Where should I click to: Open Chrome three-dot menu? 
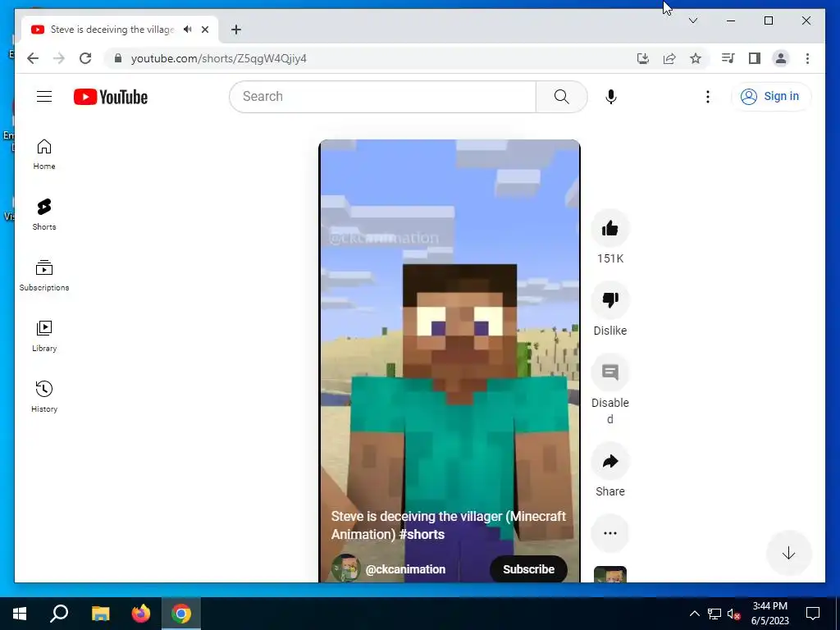(x=807, y=58)
